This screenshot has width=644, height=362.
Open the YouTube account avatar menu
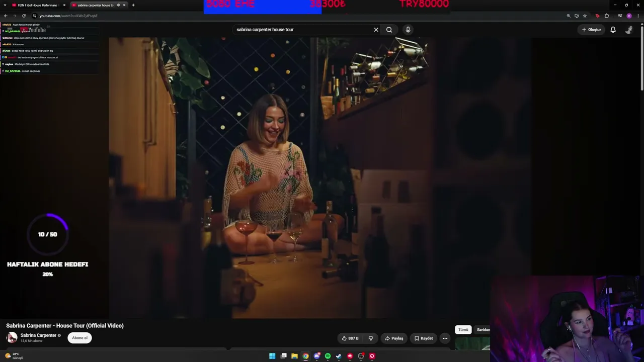coord(629,30)
